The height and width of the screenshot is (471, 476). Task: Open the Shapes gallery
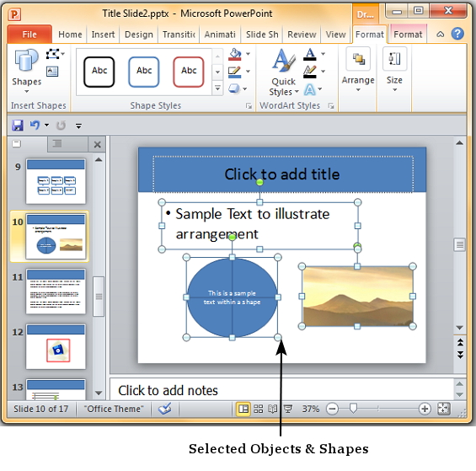[x=26, y=71]
